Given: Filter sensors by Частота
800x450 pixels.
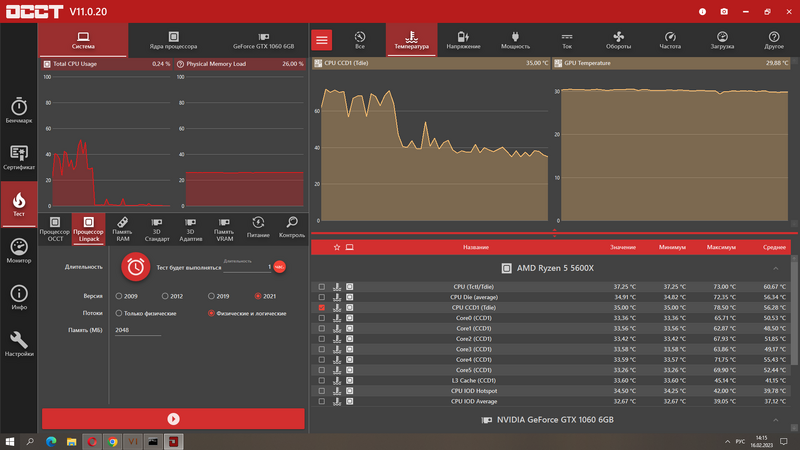Looking at the screenshot, I should [x=670, y=40].
